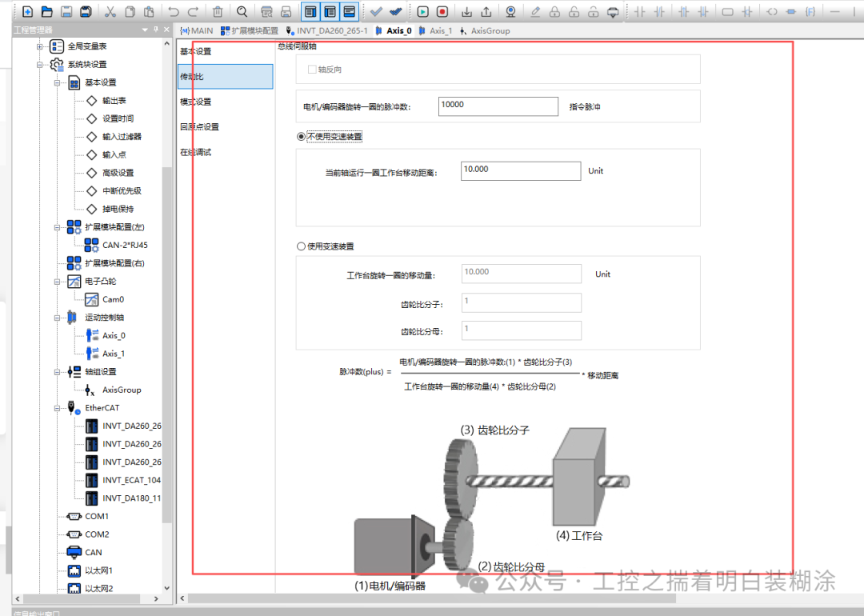Collapse the 电子凸轮 tree node

pyautogui.click(x=58, y=282)
